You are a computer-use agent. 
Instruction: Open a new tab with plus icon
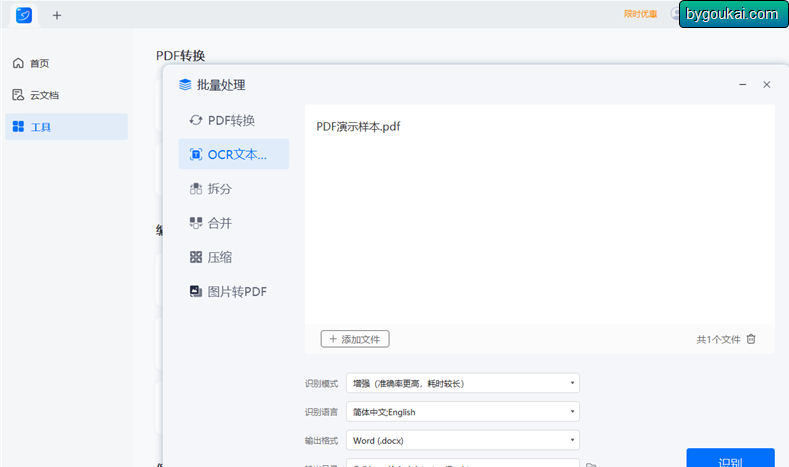click(57, 16)
